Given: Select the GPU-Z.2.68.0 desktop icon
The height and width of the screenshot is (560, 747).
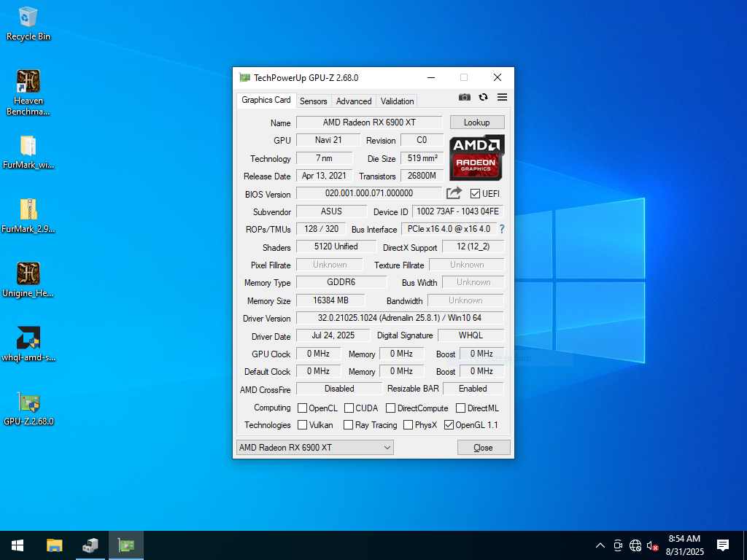Looking at the screenshot, I should click(x=28, y=408).
